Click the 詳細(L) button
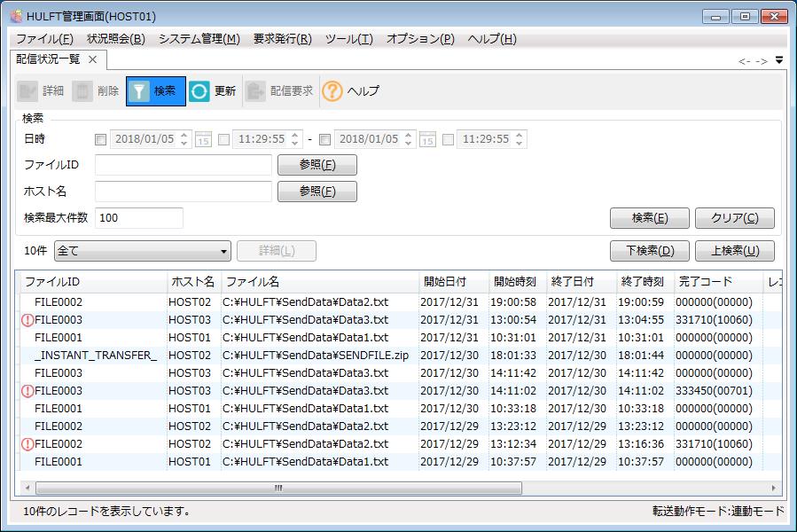The image size is (797, 532). click(277, 251)
